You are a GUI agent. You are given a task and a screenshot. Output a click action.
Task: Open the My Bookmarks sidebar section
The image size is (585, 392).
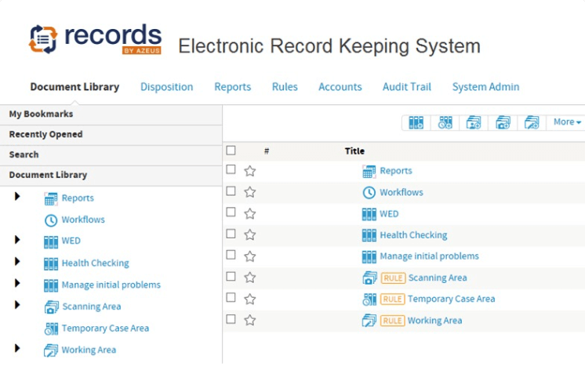41,114
